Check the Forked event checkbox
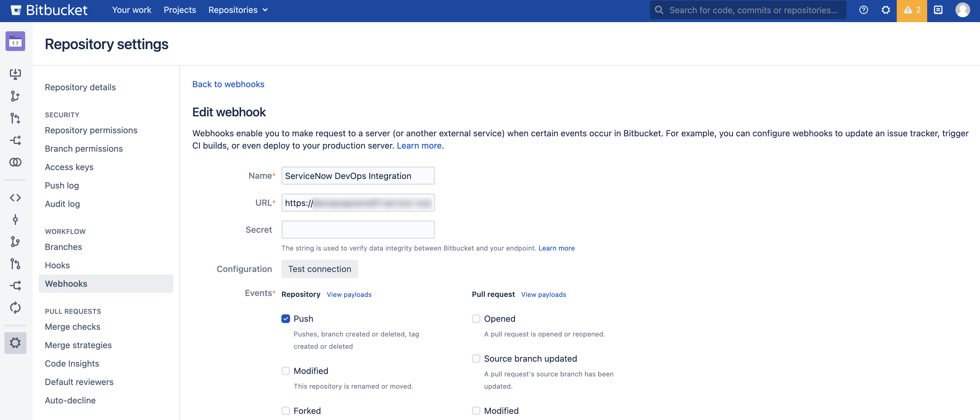Viewport: 980px width, 420px height. pos(286,410)
